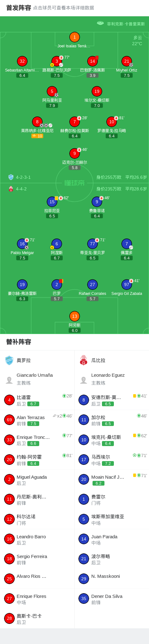Tap the 7.9 rating of 阿马里利亚

tap(52, 106)
